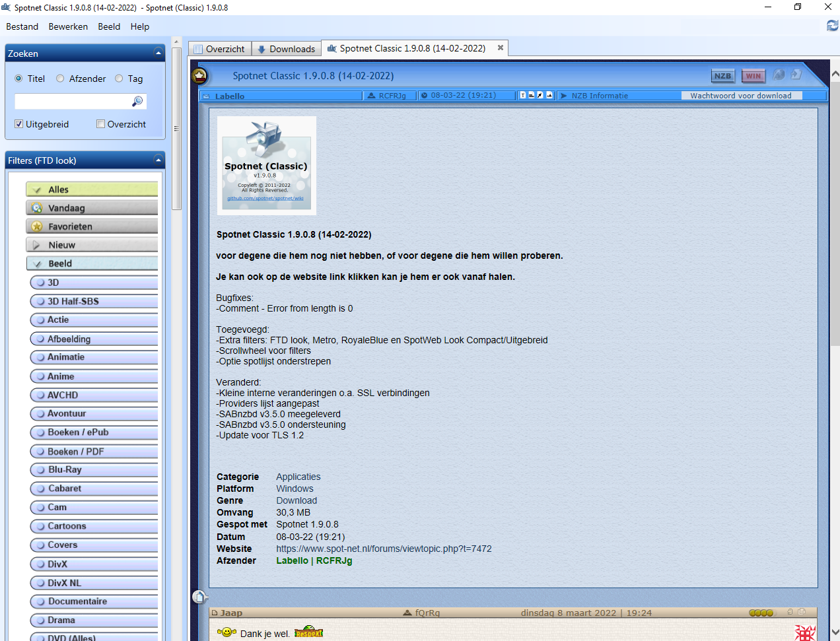Click the user icon before fQrRq

click(x=408, y=613)
